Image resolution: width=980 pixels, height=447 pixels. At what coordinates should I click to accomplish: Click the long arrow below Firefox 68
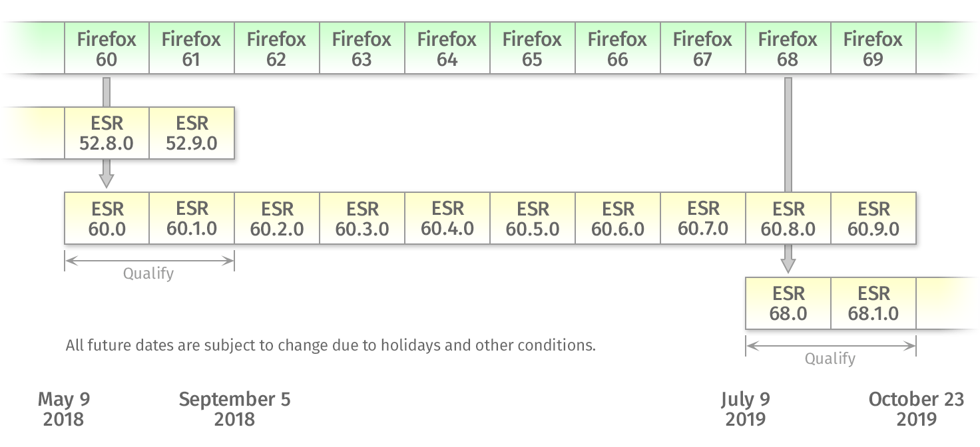click(788, 133)
